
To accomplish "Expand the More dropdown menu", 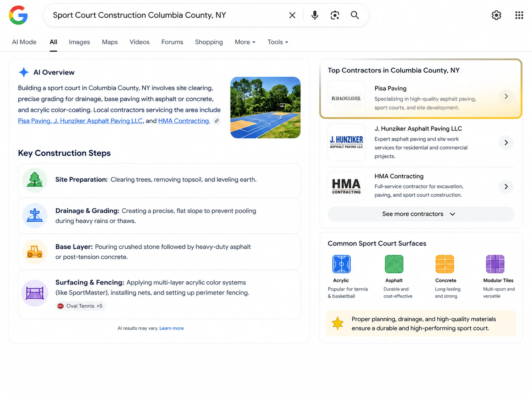I will pyautogui.click(x=245, y=42).
